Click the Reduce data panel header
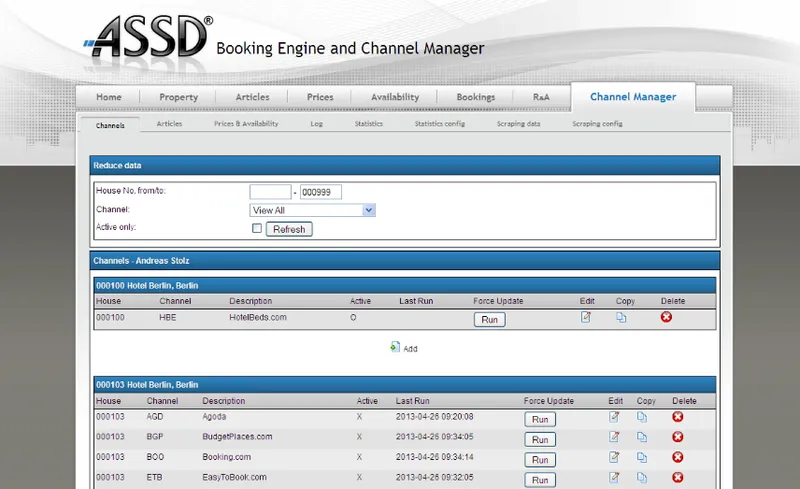Image resolution: width=800 pixels, height=489 pixels. tap(405, 165)
